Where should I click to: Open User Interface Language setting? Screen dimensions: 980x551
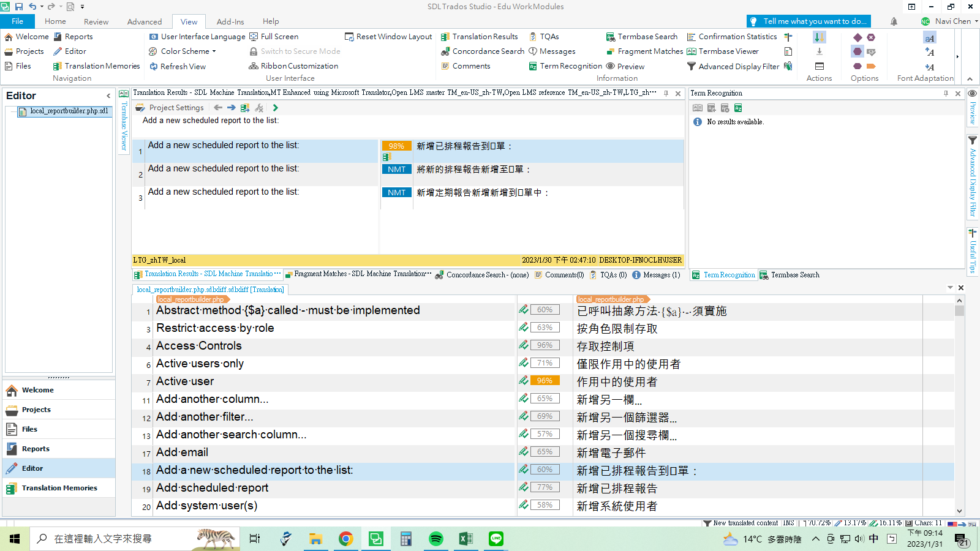[x=197, y=37]
